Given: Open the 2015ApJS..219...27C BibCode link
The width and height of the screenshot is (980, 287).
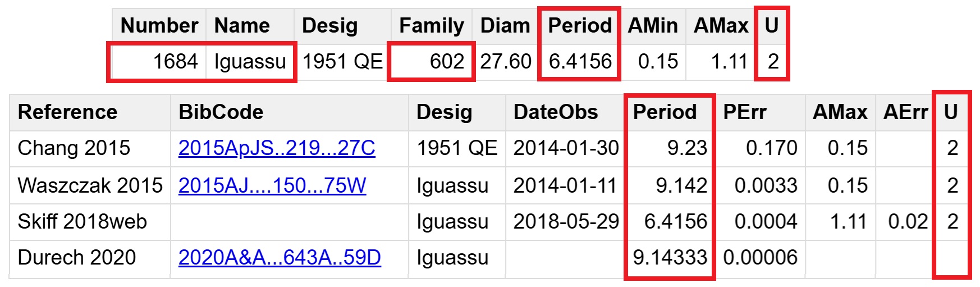Looking at the screenshot, I should (277, 148).
